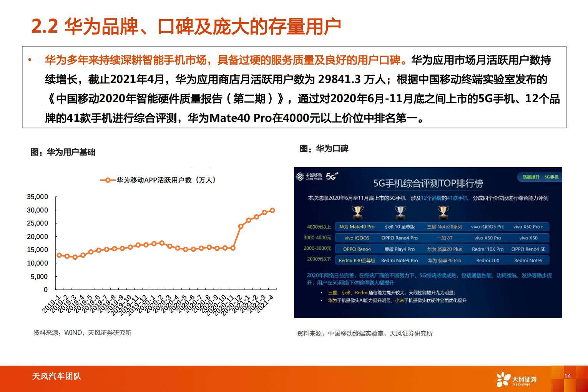Click the OPPO Reno4 cell in 2000-3000元 row
The image size is (588, 392).
click(x=357, y=249)
